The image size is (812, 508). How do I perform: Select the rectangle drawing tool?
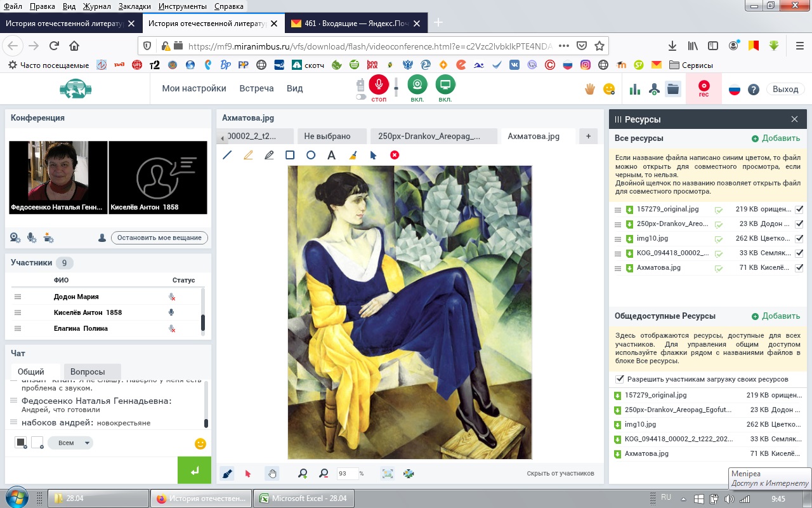[290, 155]
